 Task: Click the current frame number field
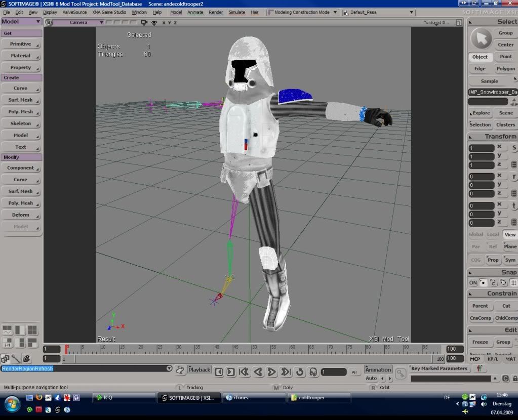tap(334, 372)
